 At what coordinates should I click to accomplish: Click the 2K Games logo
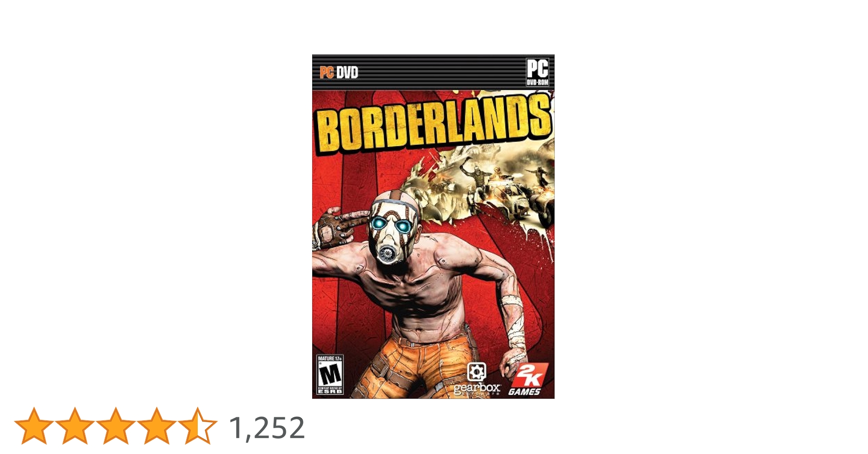click(x=527, y=380)
